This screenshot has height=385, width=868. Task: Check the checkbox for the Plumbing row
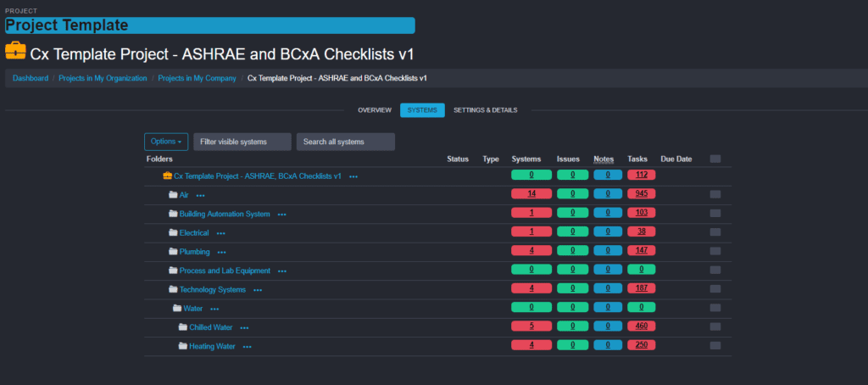click(715, 251)
